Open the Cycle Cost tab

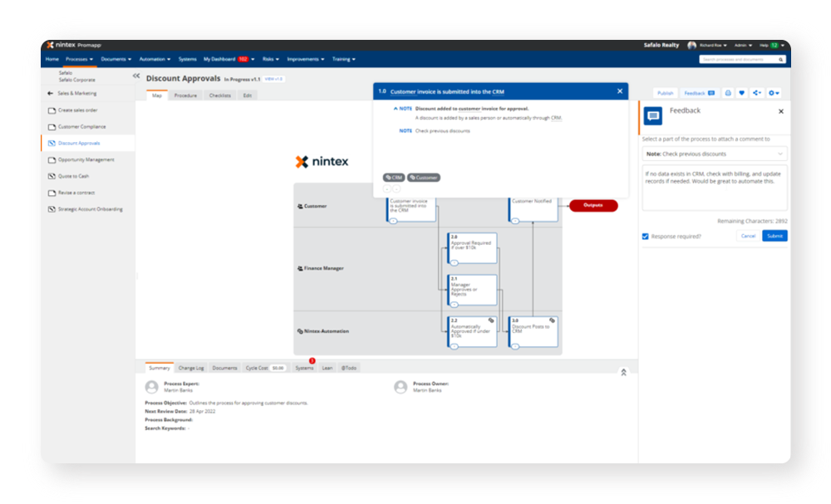pyautogui.click(x=266, y=368)
